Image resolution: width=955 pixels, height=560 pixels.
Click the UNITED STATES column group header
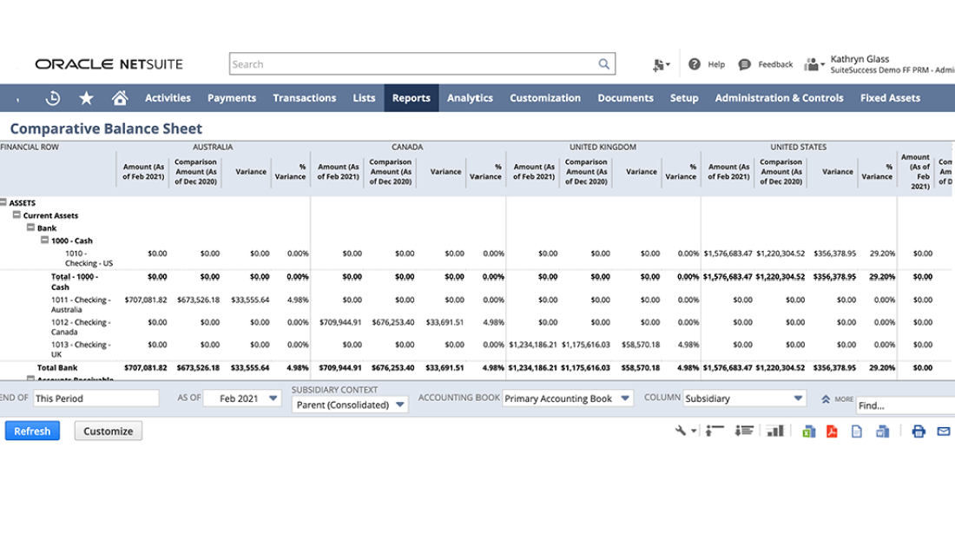[x=799, y=147]
